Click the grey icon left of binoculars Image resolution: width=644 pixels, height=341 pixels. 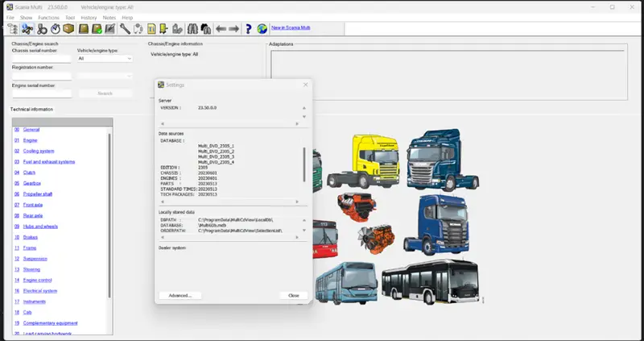point(177,29)
